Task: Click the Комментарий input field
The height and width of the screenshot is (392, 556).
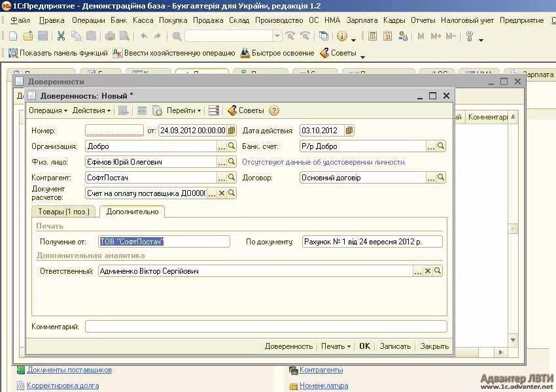Action: coord(266,326)
